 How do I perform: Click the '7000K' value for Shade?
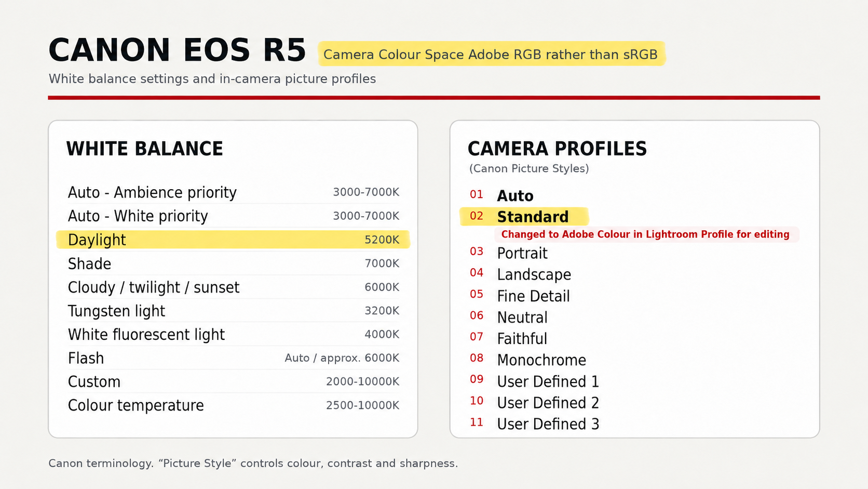click(x=382, y=263)
